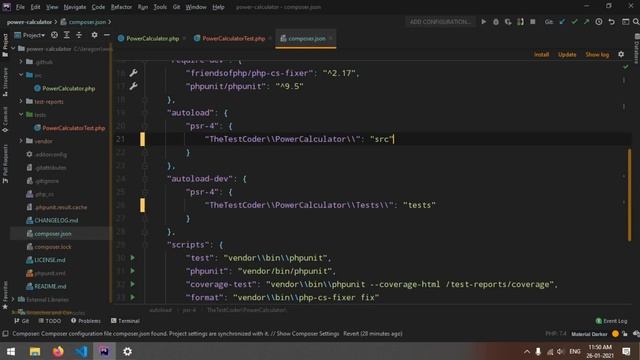
Task: Collapse the power-calculator root node
Action: [x=13, y=48]
